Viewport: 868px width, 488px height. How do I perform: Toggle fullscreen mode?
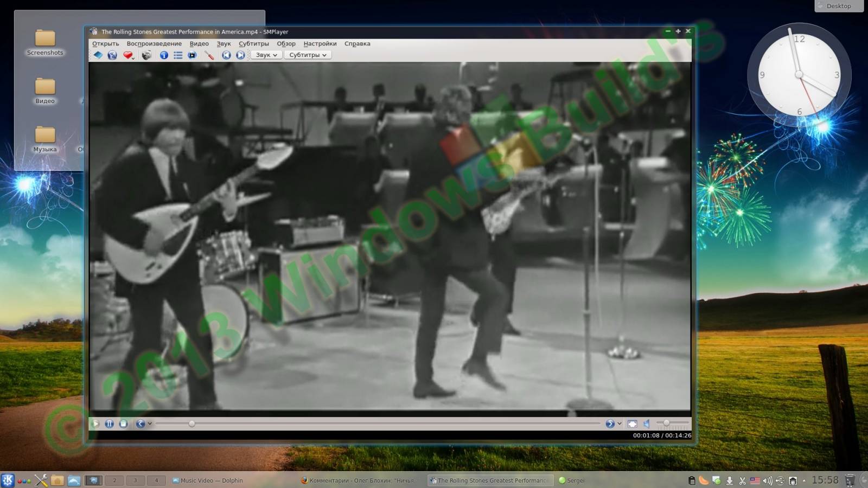pyautogui.click(x=632, y=423)
